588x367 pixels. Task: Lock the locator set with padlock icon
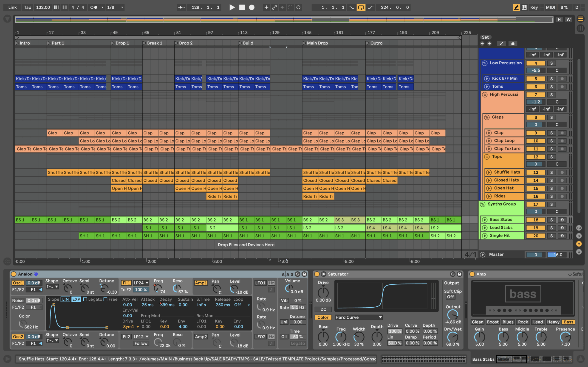[513, 43]
